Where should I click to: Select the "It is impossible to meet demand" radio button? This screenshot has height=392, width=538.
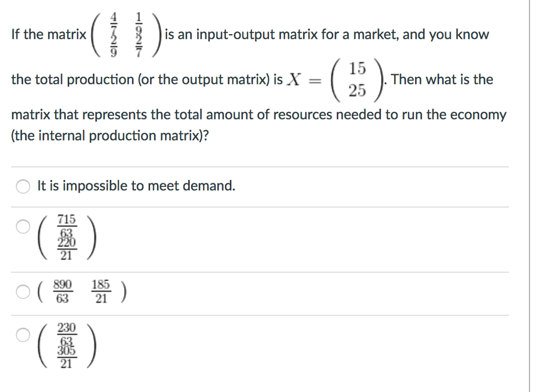pyautogui.click(x=23, y=186)
